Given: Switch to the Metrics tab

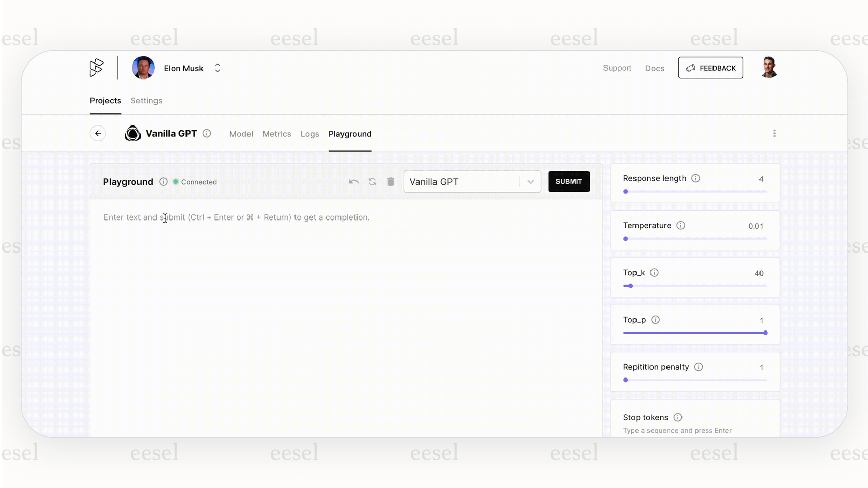Looking at the screenshot, I should click(276, 134).
